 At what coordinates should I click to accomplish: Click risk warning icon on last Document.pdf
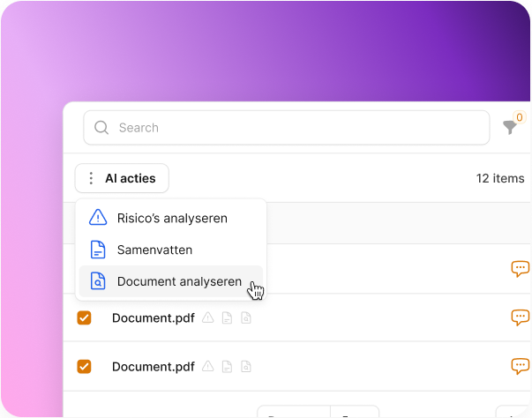pos(208,367)
